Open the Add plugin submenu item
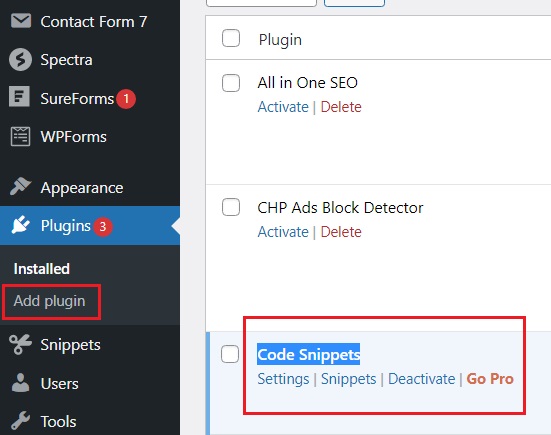 click(50, 301)
